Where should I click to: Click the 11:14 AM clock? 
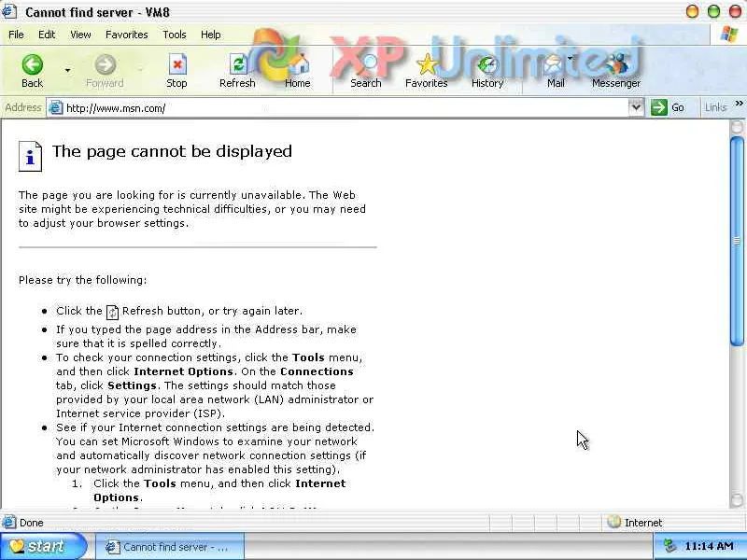tap(709, 546)
